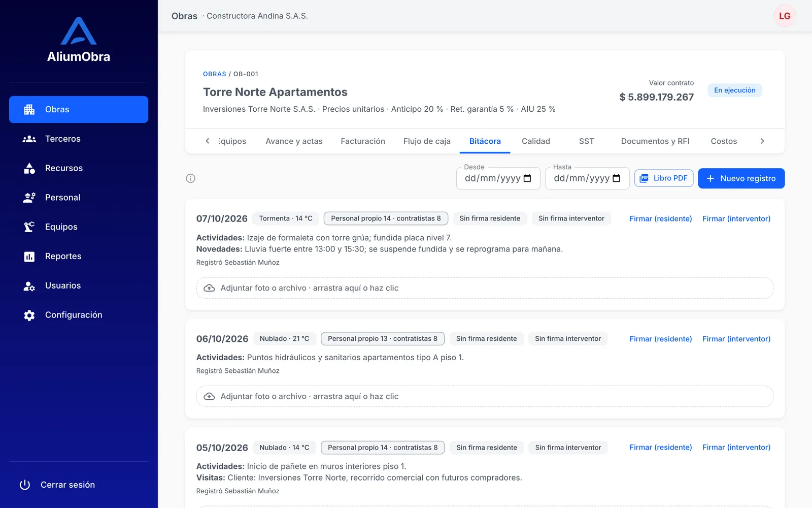Click Firmar (interventor) for 06/10/2026

point(736,339)
